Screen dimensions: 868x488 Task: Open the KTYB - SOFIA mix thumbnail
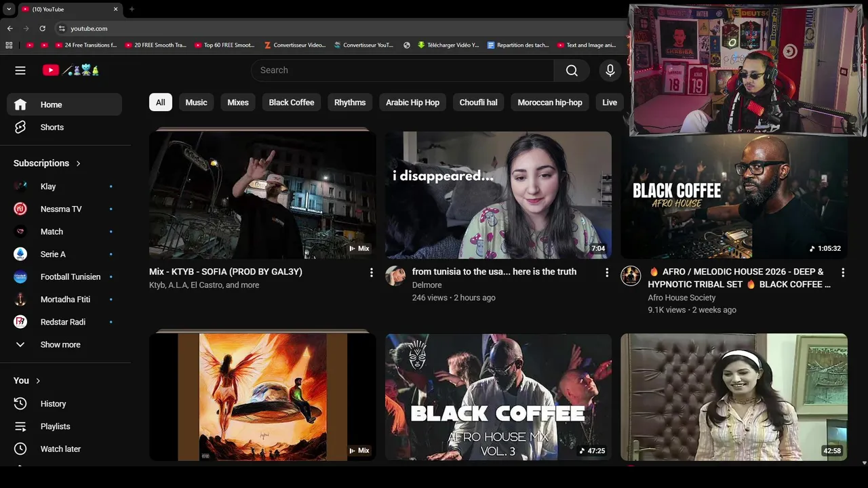click(262, 195)
